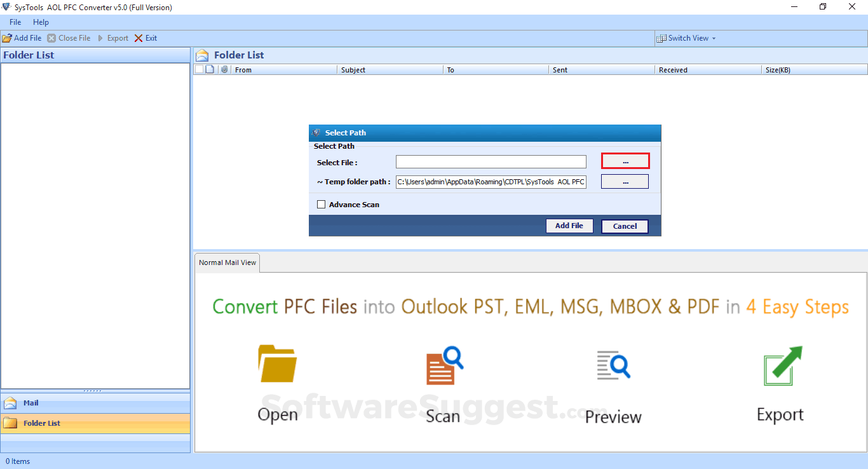The width and height of the screenshot is (868, 469).
Task: Click the Folder List folder icon in sidebar
Action: (x=10, y=423)
